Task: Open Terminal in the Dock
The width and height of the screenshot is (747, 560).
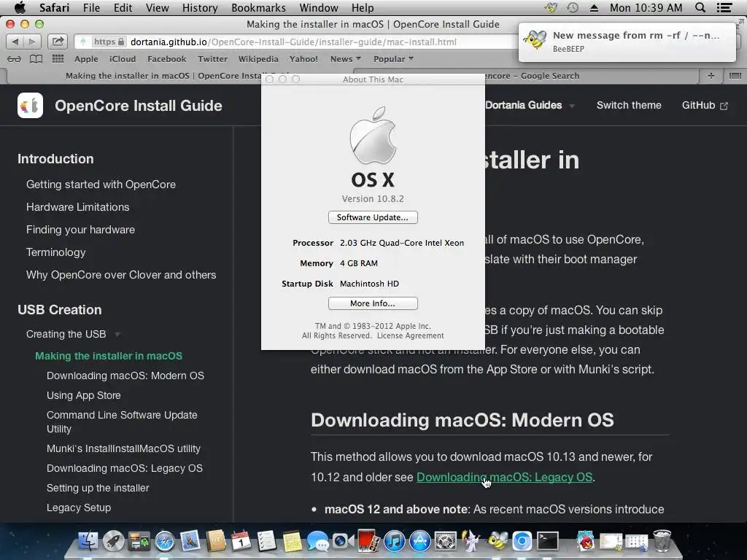Action: [548, 541]
